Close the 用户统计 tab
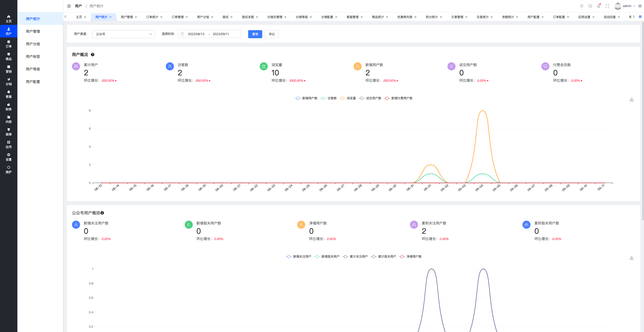 click(110, 17)
